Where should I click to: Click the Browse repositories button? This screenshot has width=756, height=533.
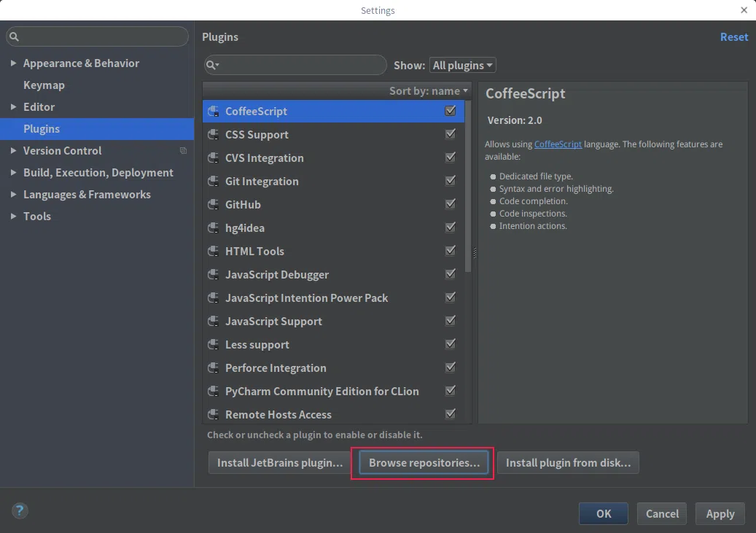click(x=424, y=462)
